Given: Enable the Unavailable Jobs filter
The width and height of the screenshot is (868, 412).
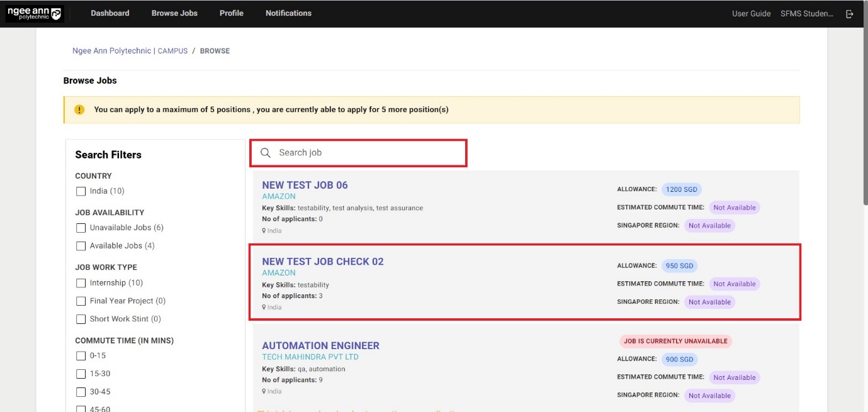Looking at the screenshot, I should (81, 228).
